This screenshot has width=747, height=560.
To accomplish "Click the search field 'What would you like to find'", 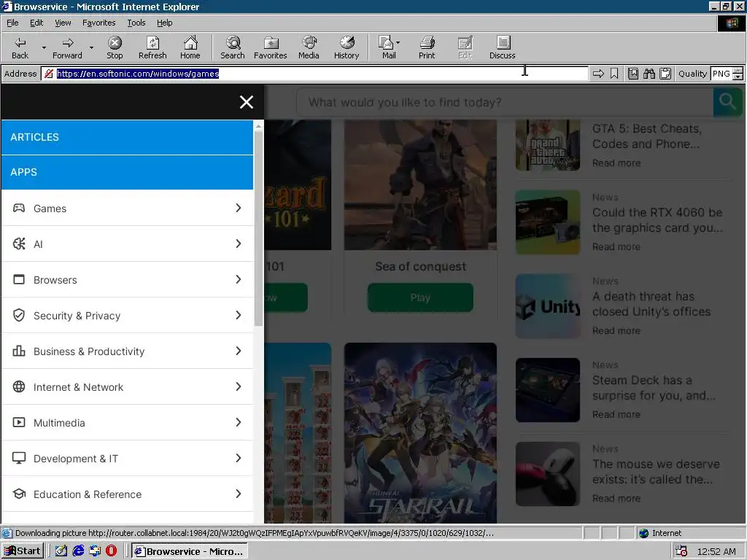I will click(505, 102).
